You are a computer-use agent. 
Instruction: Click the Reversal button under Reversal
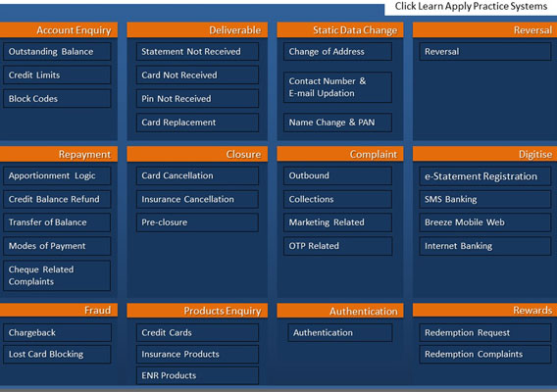point(484,52)
